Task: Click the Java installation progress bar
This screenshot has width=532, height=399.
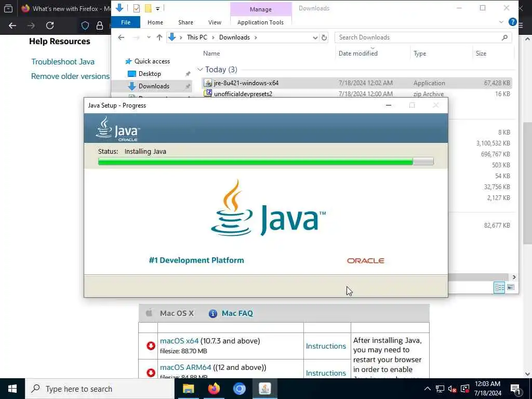Action: click(265, 161)
